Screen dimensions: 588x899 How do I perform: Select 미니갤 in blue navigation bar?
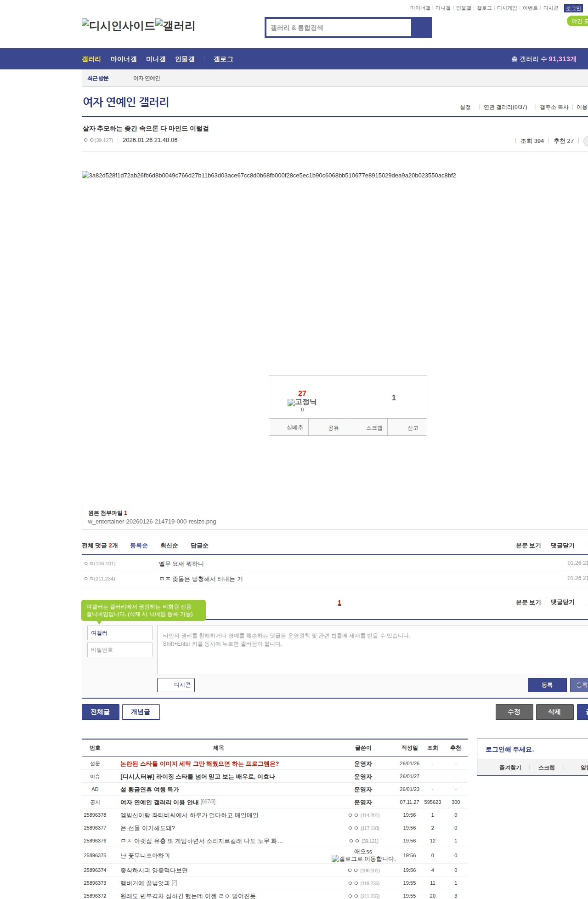point(156,59)
